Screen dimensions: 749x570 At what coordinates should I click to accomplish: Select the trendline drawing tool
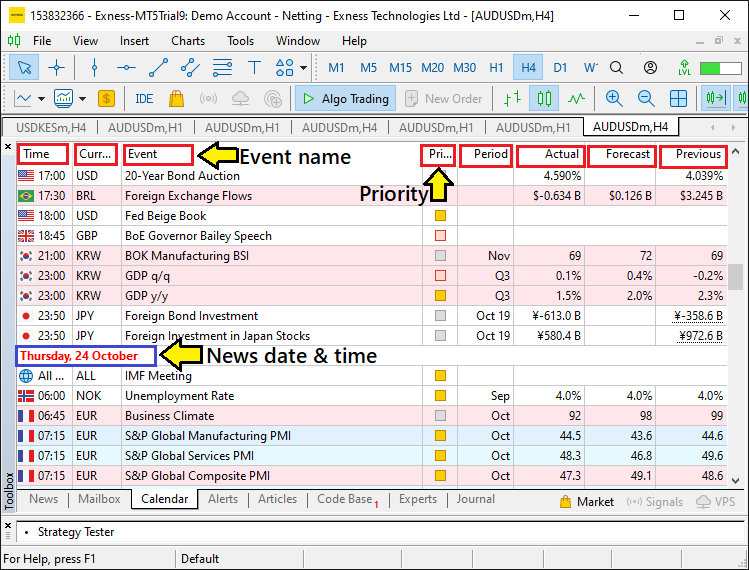pos(159,67)
